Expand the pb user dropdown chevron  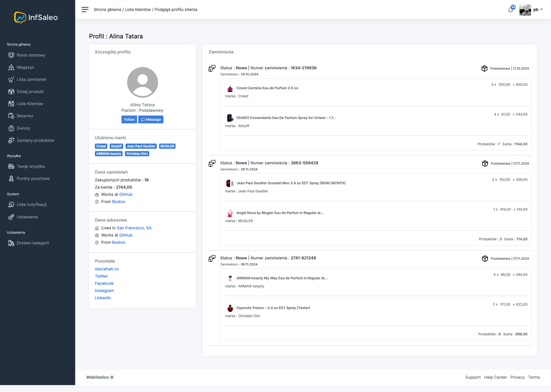541,10
